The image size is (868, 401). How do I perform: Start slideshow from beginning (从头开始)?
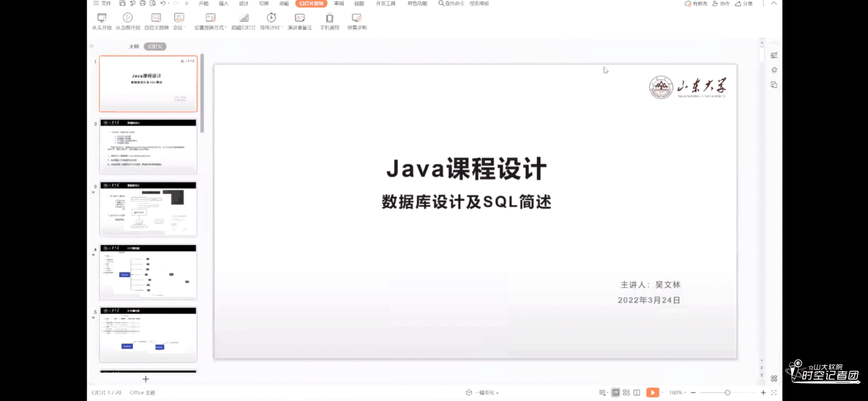tap(102, 18)
